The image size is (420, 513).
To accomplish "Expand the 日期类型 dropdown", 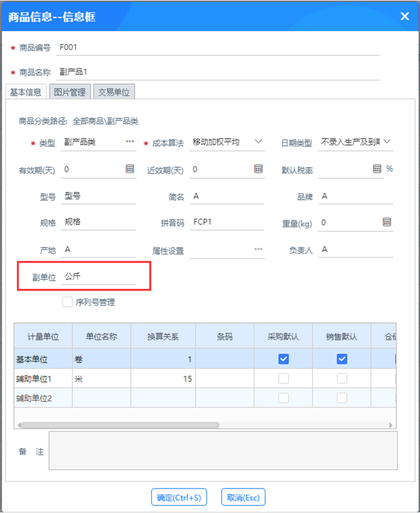I will coord(387,141).
